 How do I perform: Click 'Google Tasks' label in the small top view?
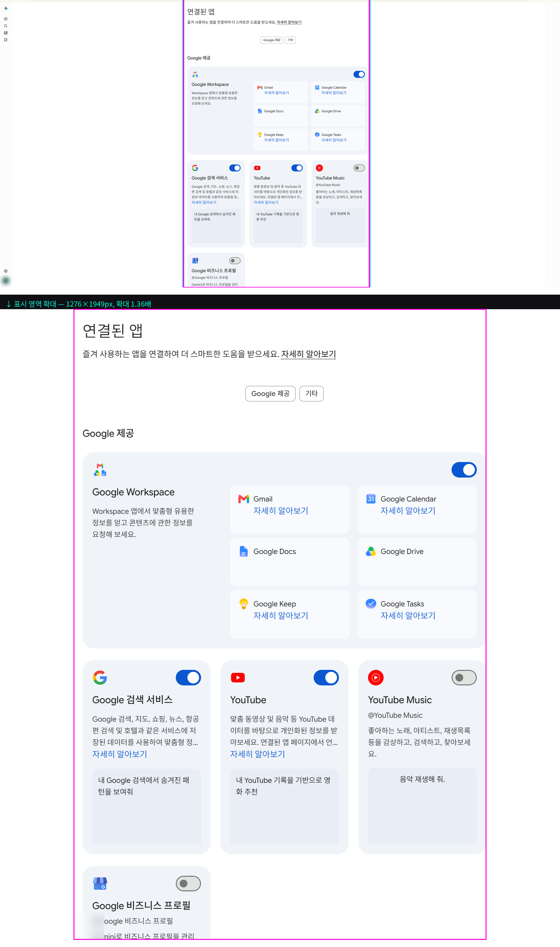(x=331, y=135)
